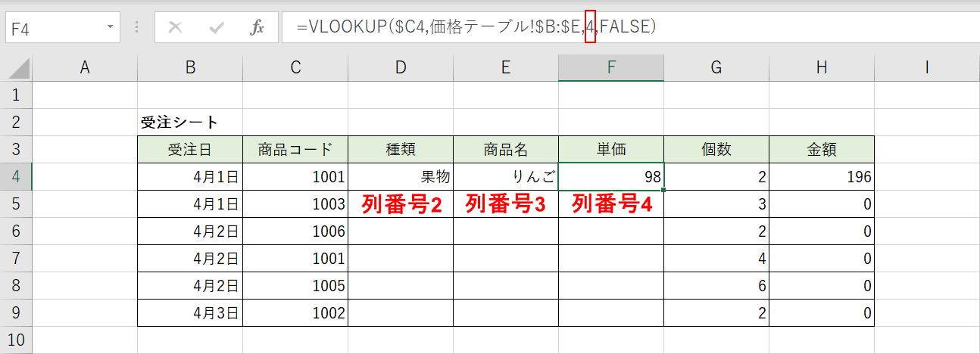Select column E header
This screenshot has width=980, height=354.
pyautogui.click(x=506, y=68)
